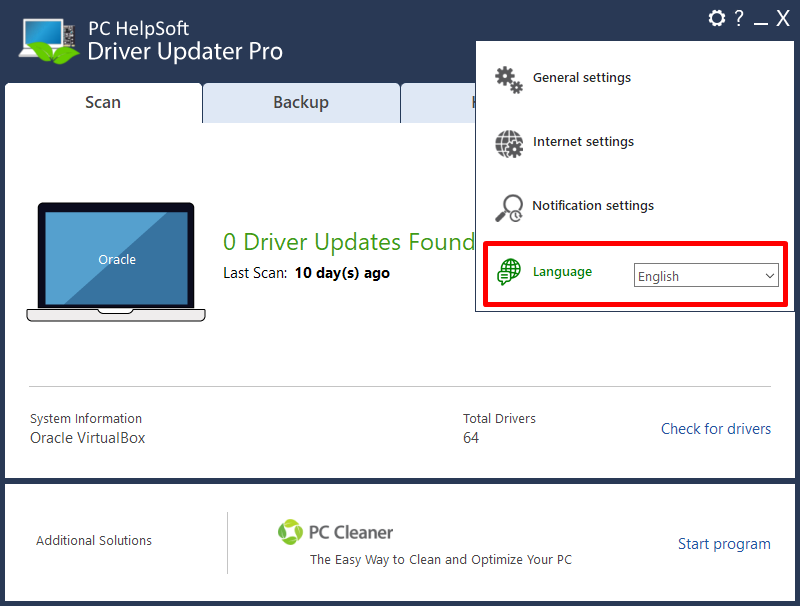Click the Notification settings magnifier icon

click(x=509, y=208)
